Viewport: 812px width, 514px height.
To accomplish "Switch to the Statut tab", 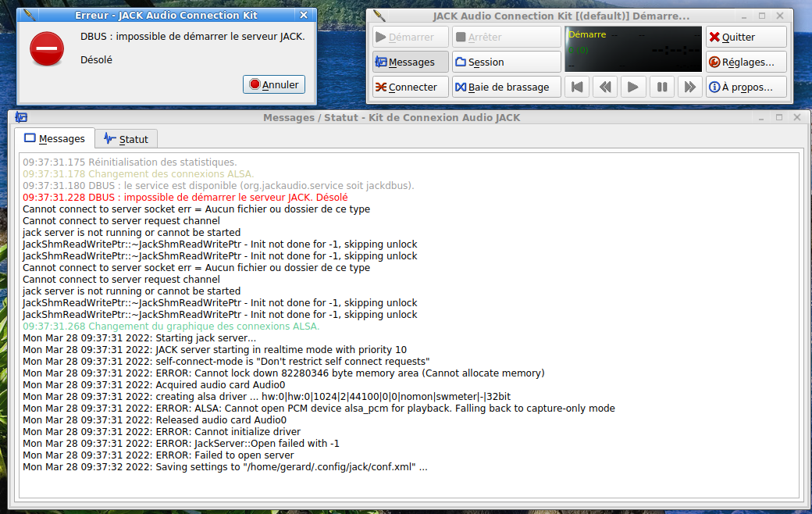I will point(126,139).
